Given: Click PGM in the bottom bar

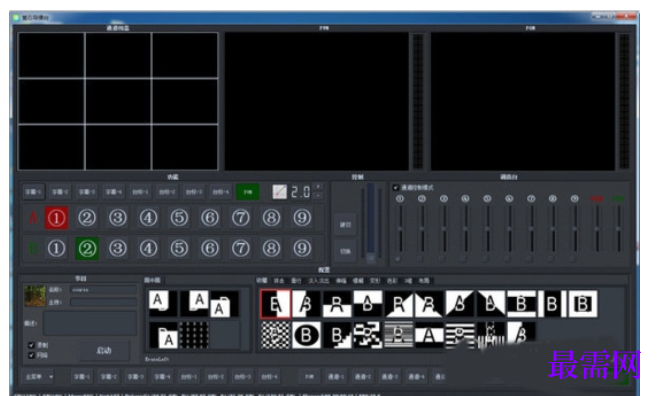Looking at the screenshot, I should click(x=309, y=377).
